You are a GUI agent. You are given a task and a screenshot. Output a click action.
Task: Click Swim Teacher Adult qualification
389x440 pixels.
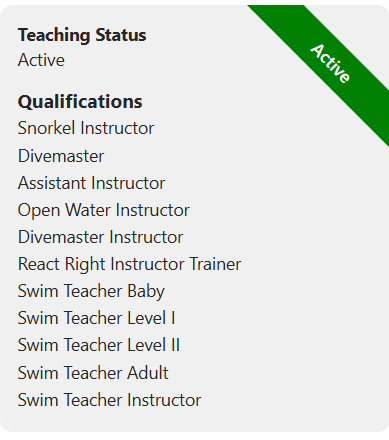click(x=93, y=373)
